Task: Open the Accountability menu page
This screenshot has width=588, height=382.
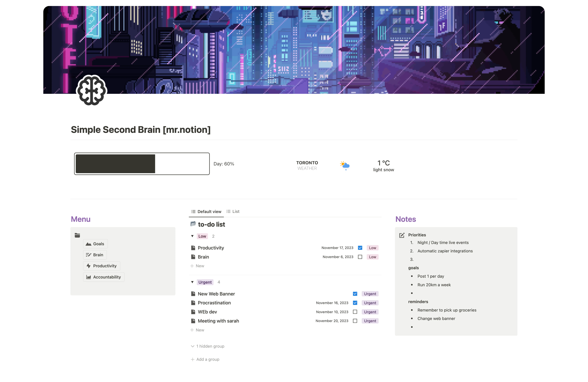Action: click(x=104, y=277)
